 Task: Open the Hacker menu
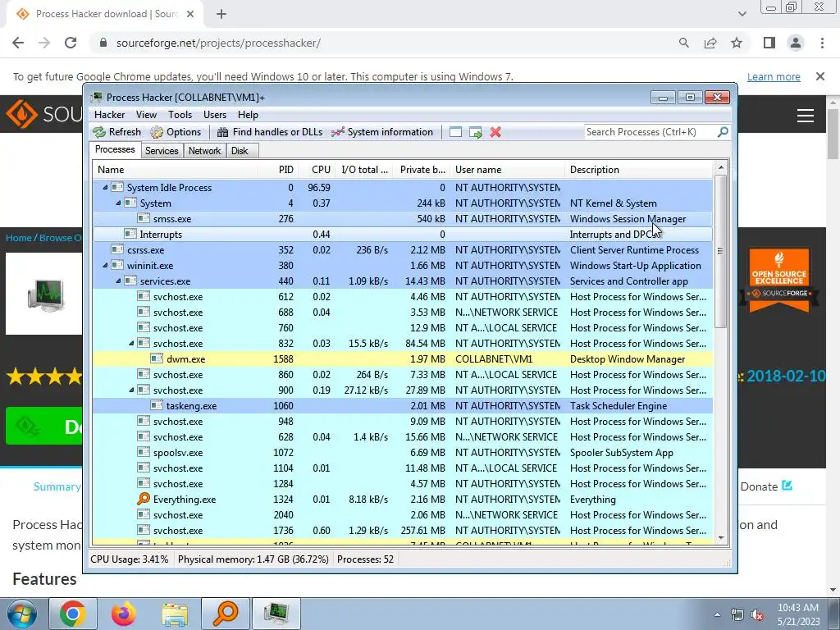click(109, 115)
